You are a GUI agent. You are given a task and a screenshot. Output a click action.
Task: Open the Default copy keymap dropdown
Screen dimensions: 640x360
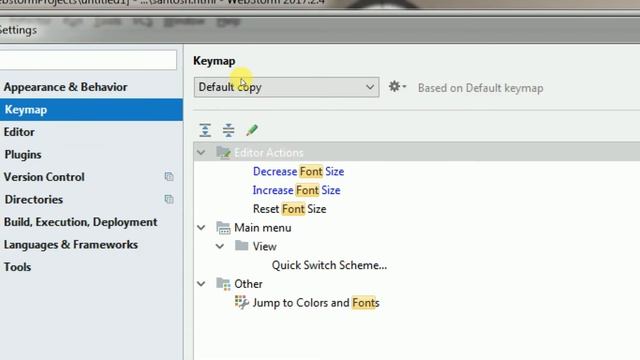click(x=287, y=87)
